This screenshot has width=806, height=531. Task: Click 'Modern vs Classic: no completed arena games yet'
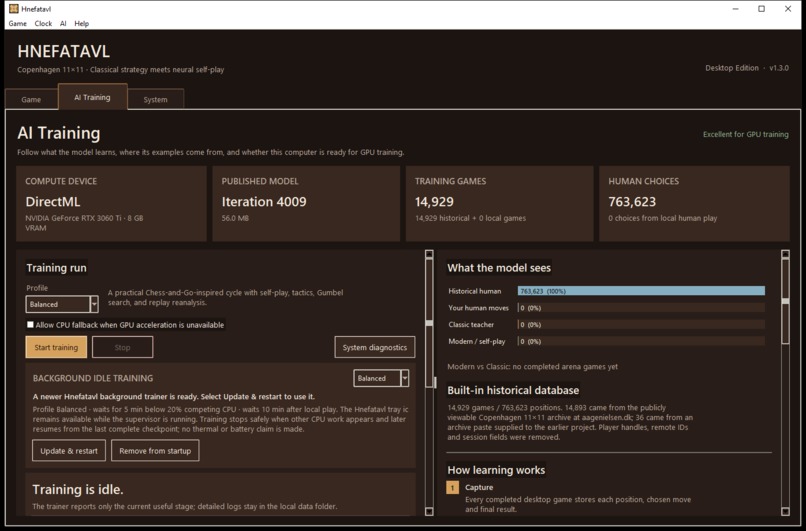tap(533, 367)
